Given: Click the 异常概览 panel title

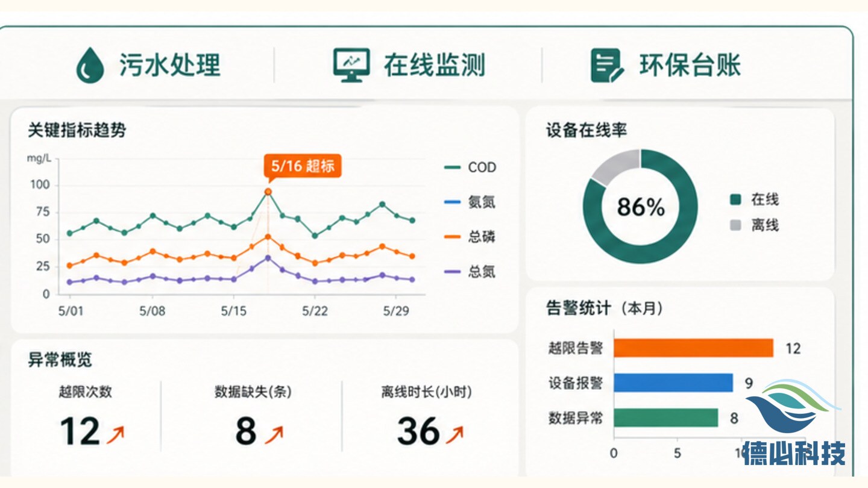Looking at the screenshot, I should (x=60, y=360).
